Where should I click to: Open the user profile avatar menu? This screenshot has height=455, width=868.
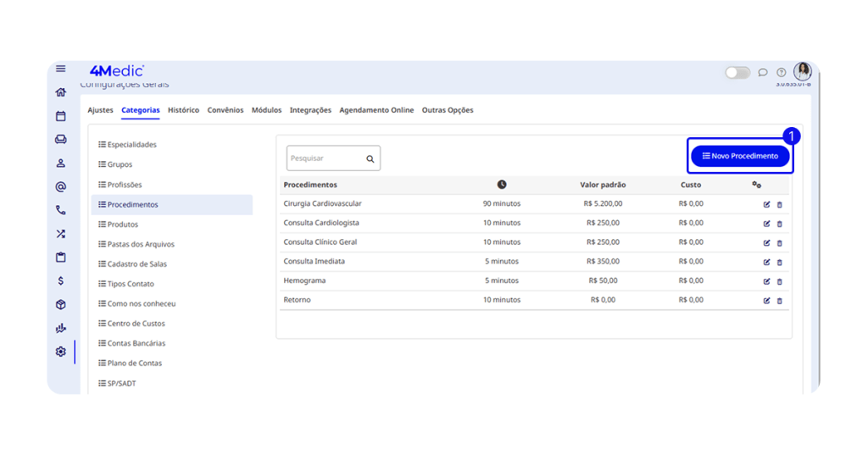(802, 72)
